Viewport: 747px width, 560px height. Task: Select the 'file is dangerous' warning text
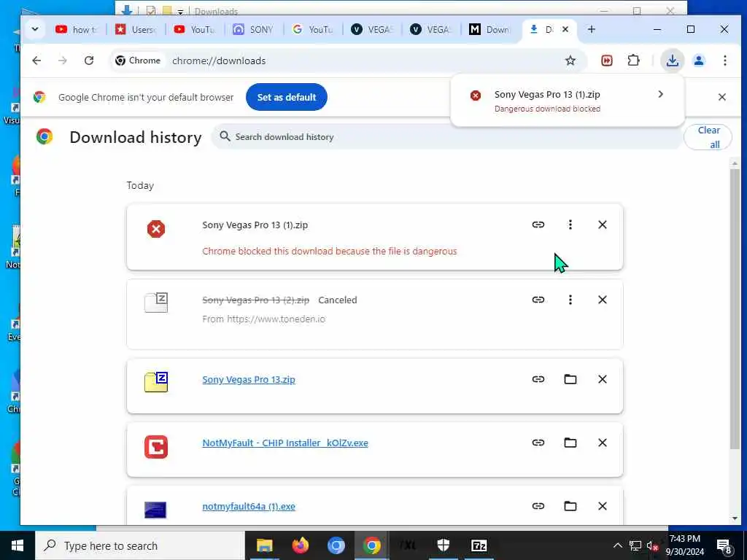click(329, 252)
